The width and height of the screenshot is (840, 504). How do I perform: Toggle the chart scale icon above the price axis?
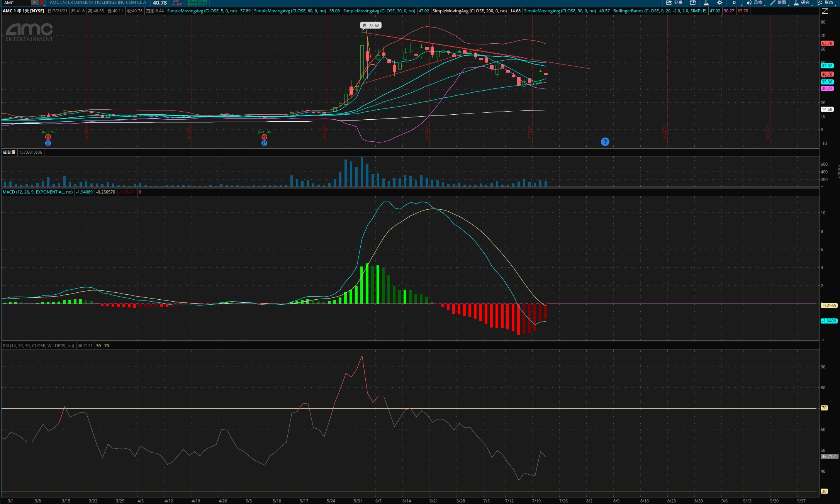(x=825, y=11)
